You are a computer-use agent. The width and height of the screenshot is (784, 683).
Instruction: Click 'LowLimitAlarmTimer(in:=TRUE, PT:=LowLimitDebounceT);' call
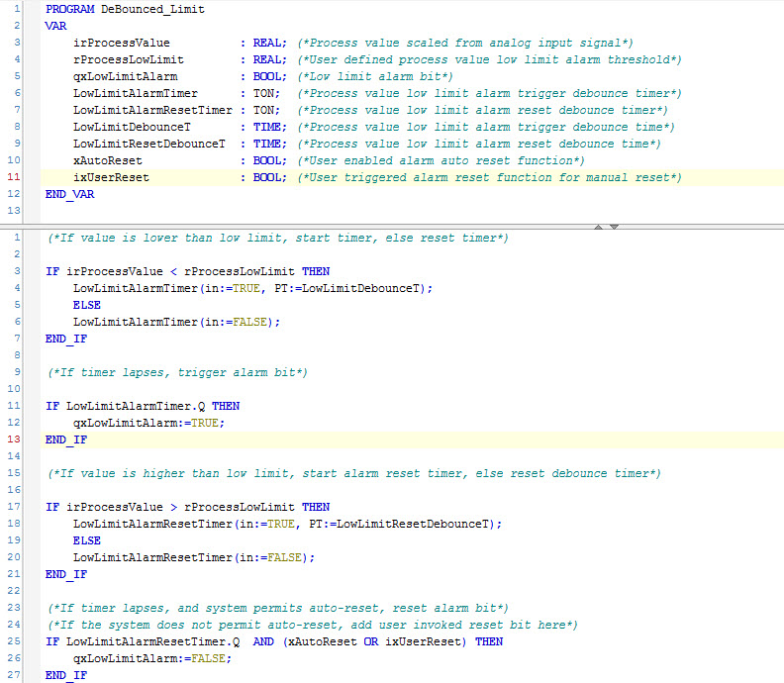pos(253,288)
